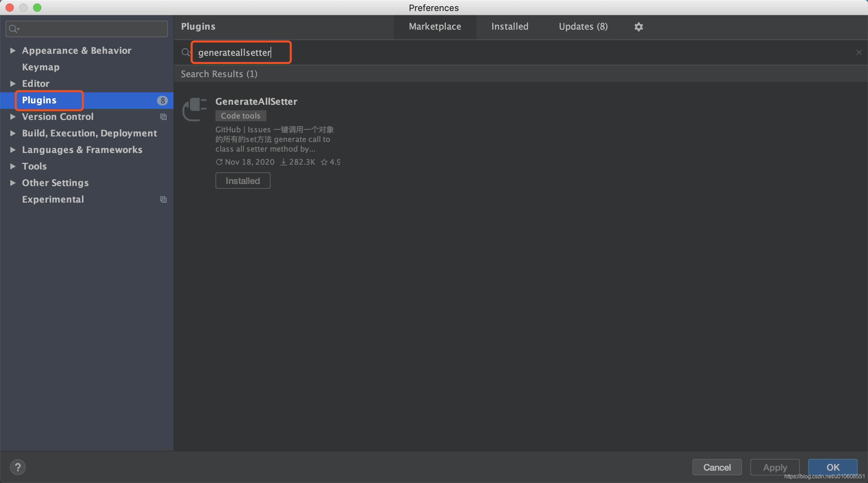
Task: Click the GenerateAllSetter plug icon
Action: point(194,109)
